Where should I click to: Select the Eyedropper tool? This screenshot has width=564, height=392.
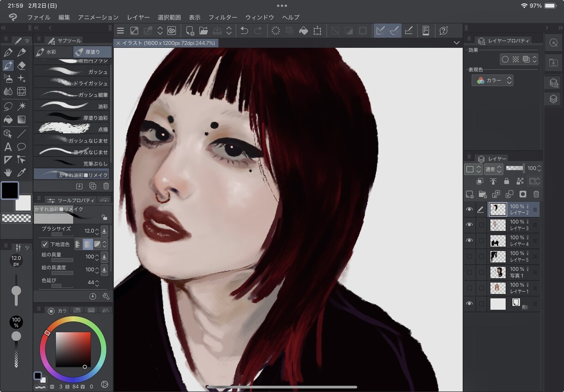[21, 173]
